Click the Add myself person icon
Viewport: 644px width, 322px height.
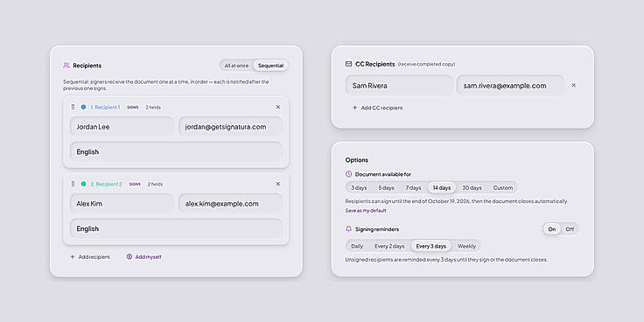tap(129, 256)
